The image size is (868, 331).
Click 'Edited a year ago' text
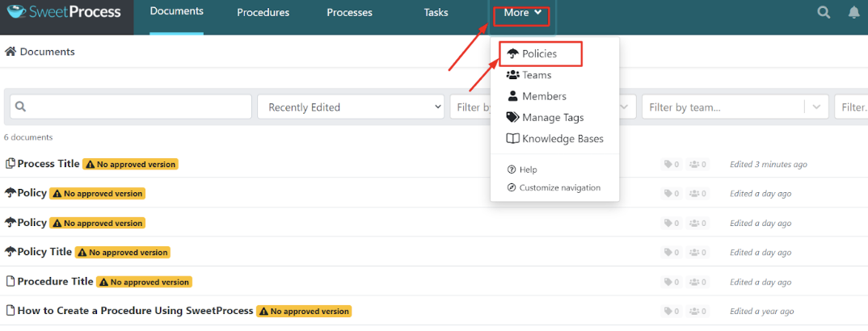[761, 311]
